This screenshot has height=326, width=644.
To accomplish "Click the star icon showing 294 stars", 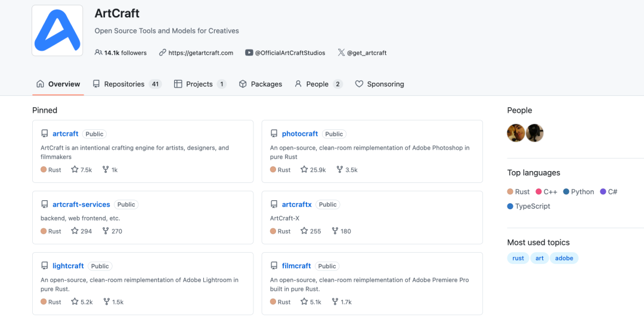I will coord(75,231).
